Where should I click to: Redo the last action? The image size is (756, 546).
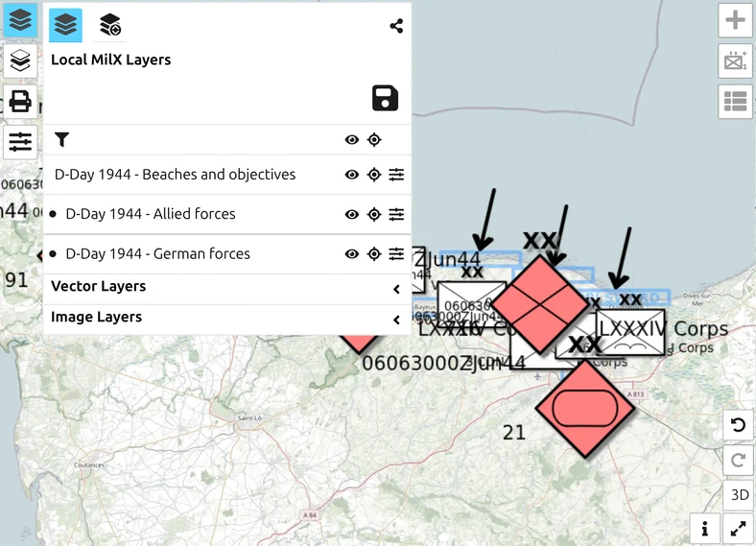click(x=738, y=461)
